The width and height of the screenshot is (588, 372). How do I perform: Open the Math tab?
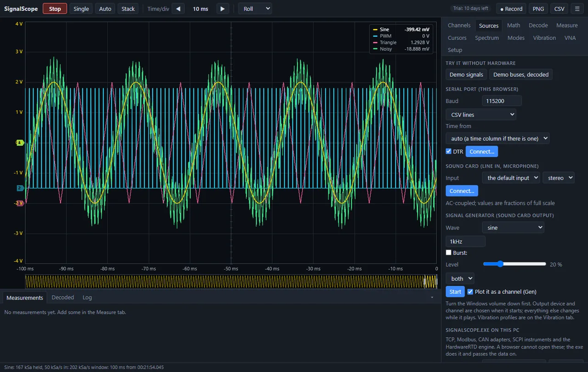pos(514,25)
